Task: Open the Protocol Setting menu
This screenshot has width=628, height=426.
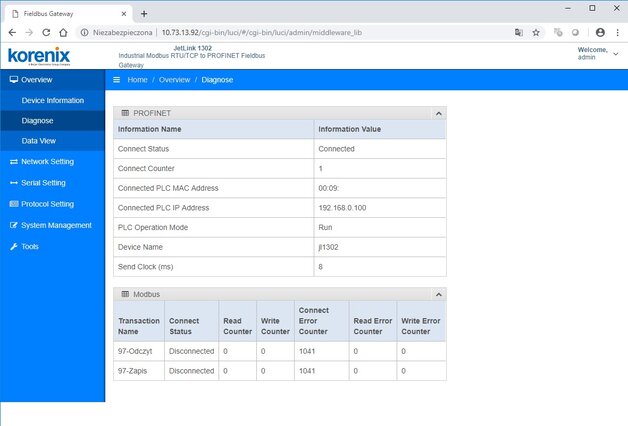Action: [x=46, y=204]
